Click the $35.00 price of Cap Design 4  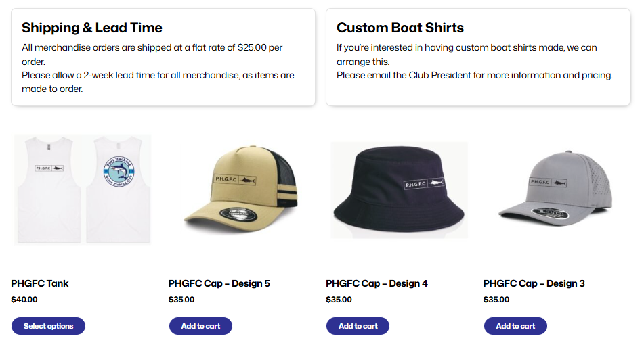339,300
